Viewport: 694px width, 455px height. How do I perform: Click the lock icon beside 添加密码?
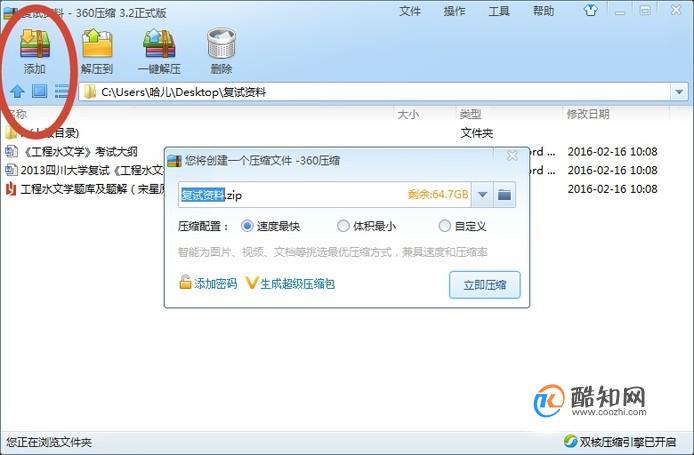coord(185,282)
